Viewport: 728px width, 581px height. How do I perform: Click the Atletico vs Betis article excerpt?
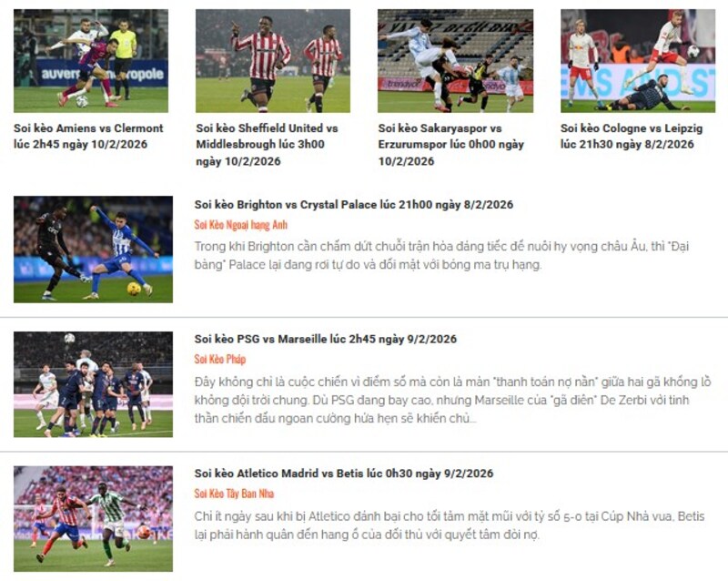tap(450, 525)
